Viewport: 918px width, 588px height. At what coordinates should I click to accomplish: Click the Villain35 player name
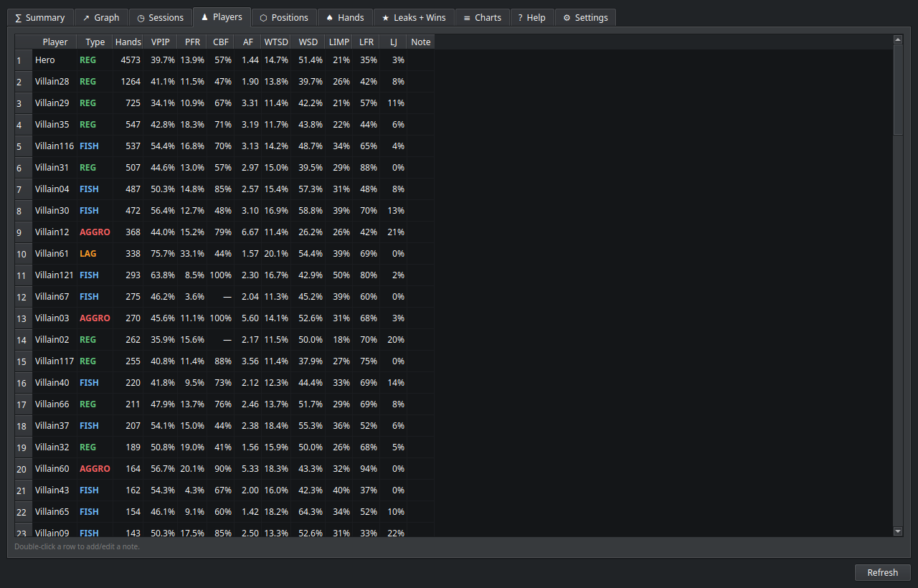[52, 125]
